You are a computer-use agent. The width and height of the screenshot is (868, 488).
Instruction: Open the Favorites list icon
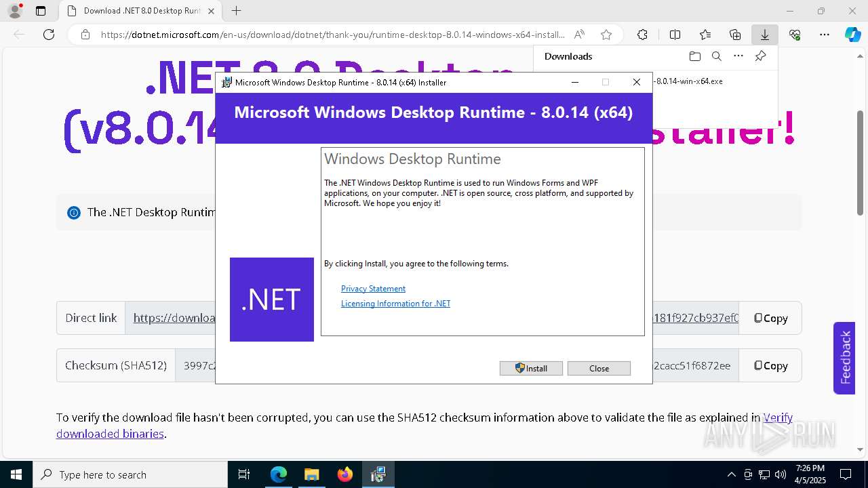705,35
